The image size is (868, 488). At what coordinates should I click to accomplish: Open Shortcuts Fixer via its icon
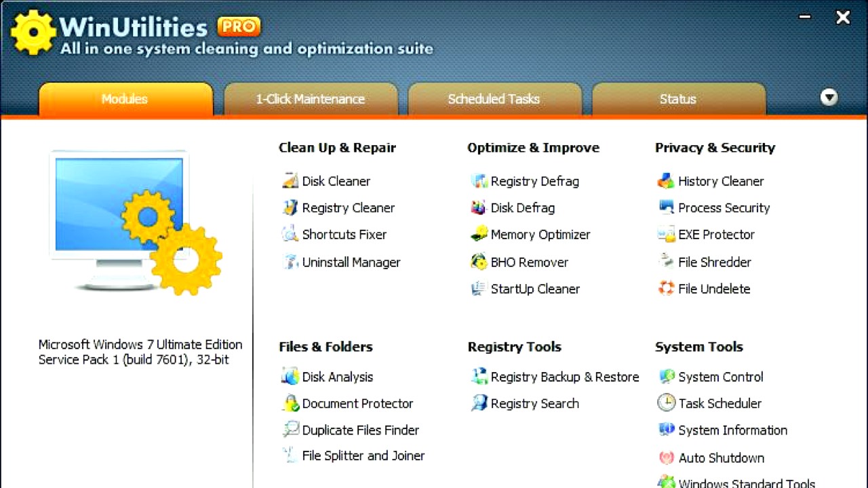pyautogui.click(x=290, y=235)
